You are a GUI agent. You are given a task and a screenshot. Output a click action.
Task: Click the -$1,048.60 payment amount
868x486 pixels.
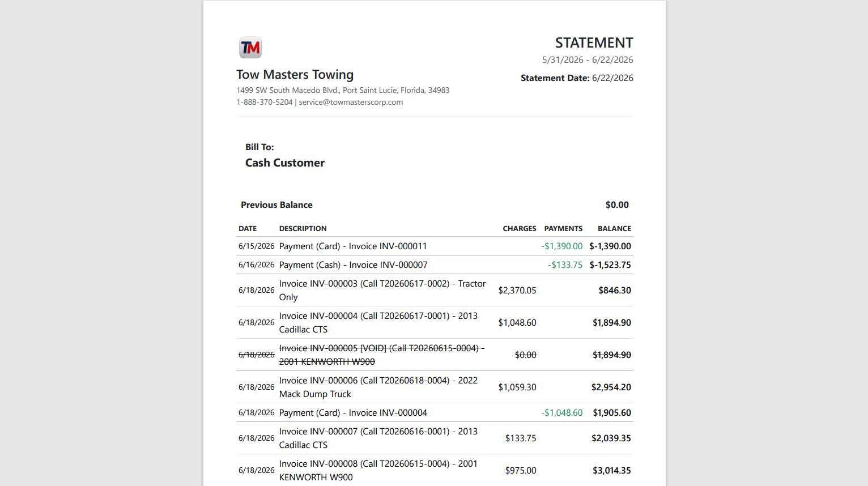click(561, 413)
